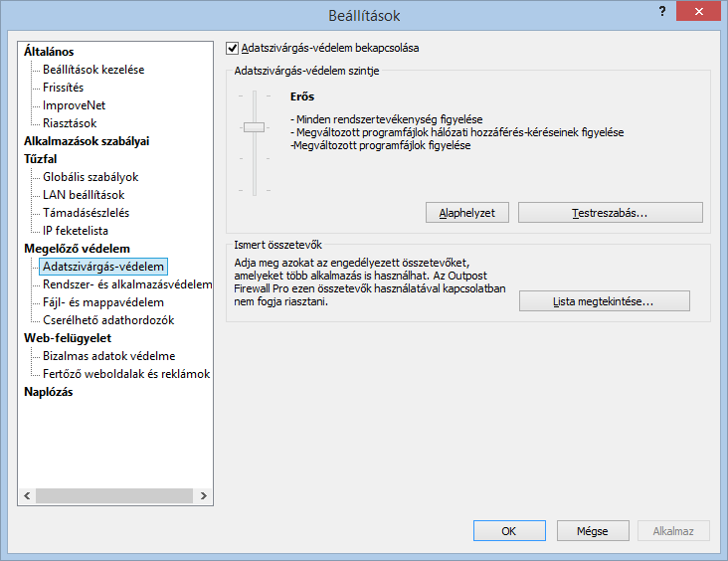
Task: Confirm with the OK button
Action: coord(509,531)
